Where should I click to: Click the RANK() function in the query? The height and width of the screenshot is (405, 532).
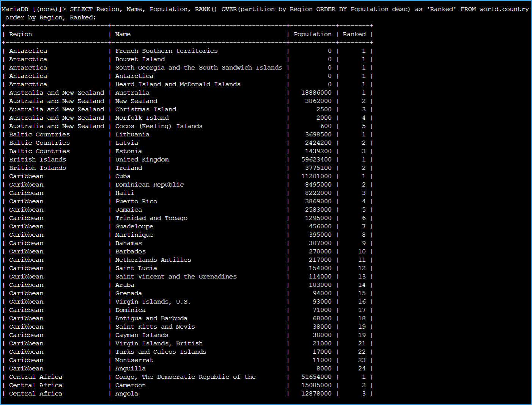coord(206,9)
